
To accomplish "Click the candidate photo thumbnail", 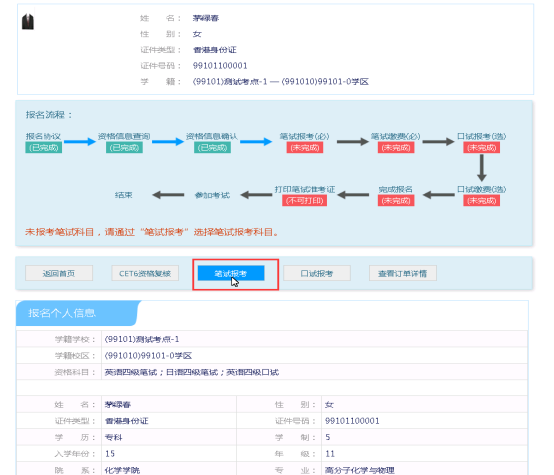I will click(x=28, y=22).
